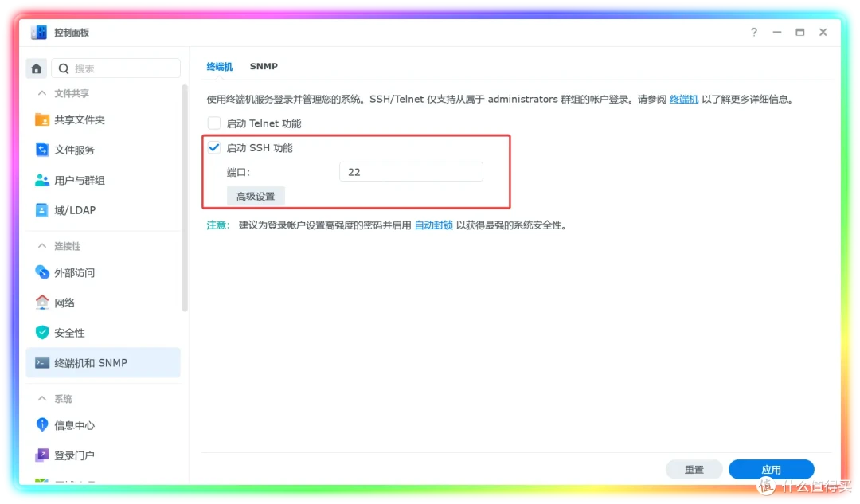
Task: Click the Apply (应用) button
Action: click(771, 470)
